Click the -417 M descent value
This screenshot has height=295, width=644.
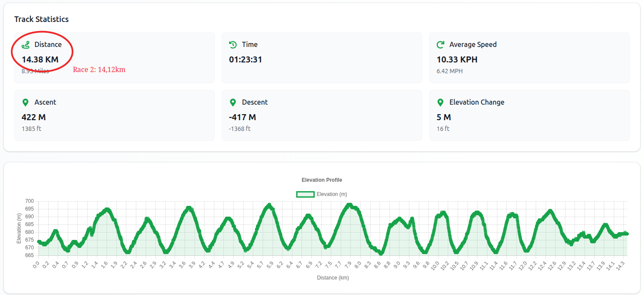tap(242, 118)
